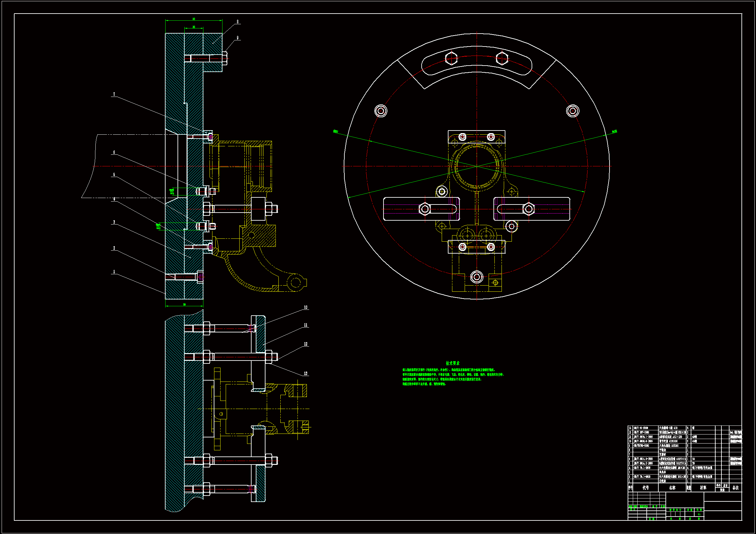Select bolt on left clamp plate slot
Viewport: 756px width, 534px height.
425,209
